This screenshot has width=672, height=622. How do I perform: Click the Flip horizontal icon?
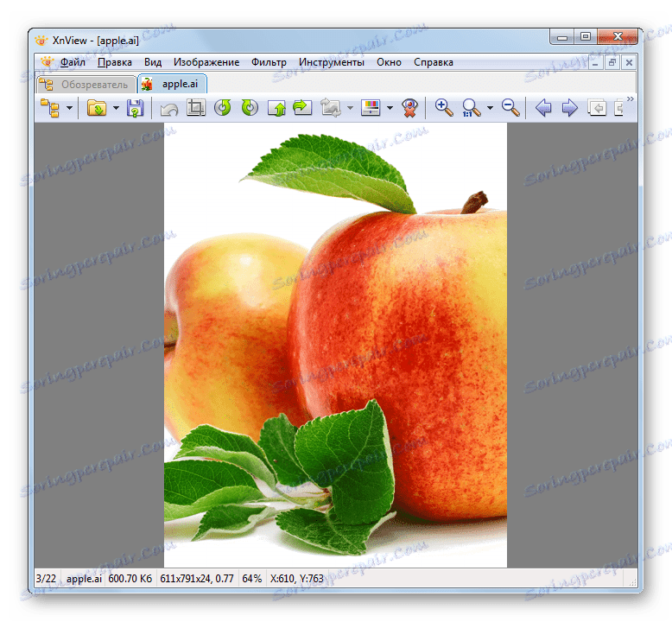tap(302, 108)
